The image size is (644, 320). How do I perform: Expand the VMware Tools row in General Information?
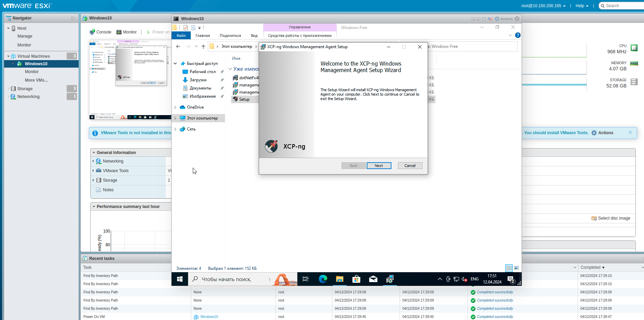click(x=93, y=171)
